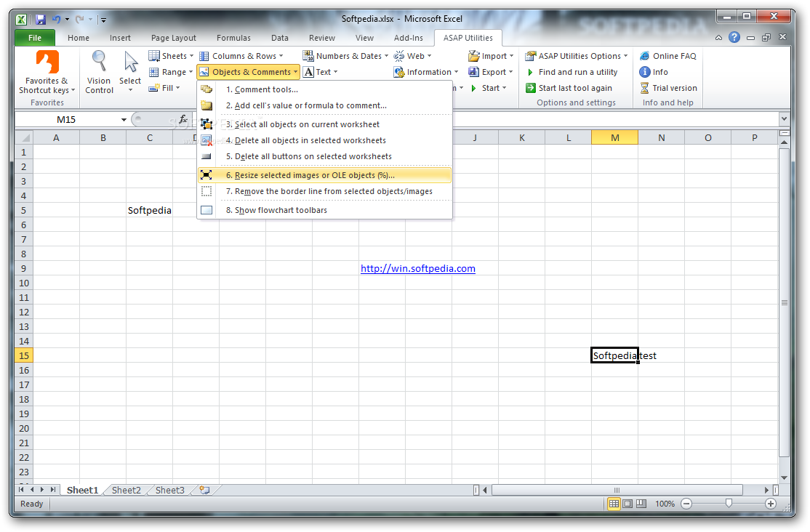The image size is (810, 532).
Task: Expand the formula bar
Action: coord(784,119)
